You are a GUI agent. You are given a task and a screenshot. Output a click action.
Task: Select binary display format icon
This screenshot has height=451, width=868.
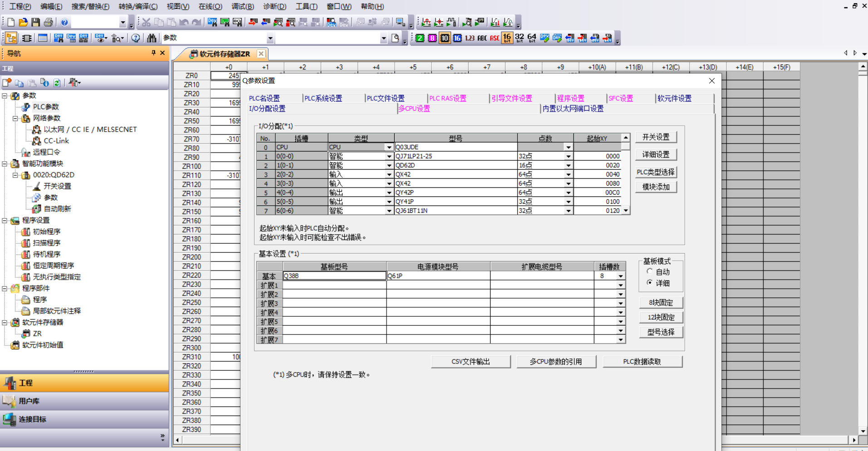420,38
